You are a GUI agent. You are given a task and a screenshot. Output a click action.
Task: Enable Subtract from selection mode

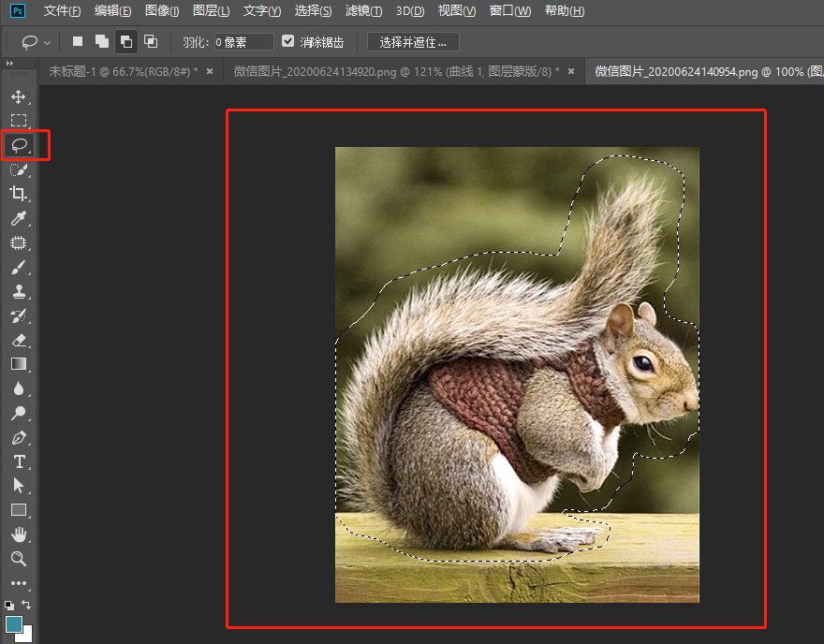(125, 41)
